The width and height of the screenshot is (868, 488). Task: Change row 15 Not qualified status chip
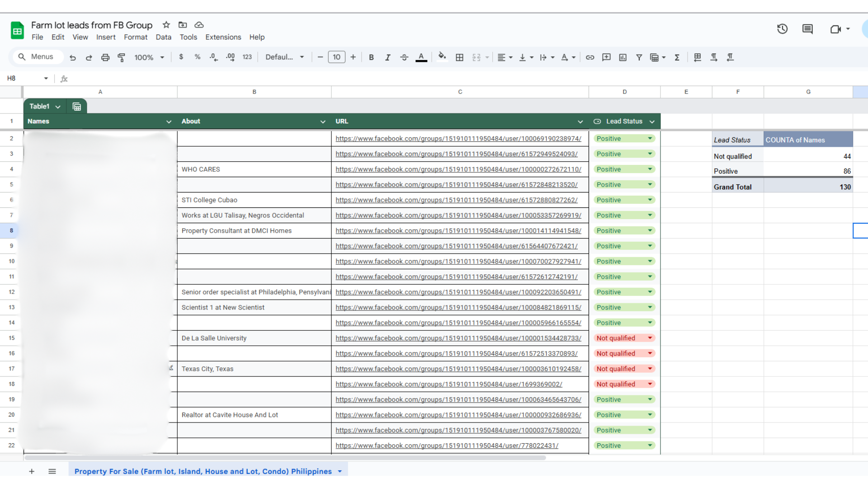tap(624, 338)
